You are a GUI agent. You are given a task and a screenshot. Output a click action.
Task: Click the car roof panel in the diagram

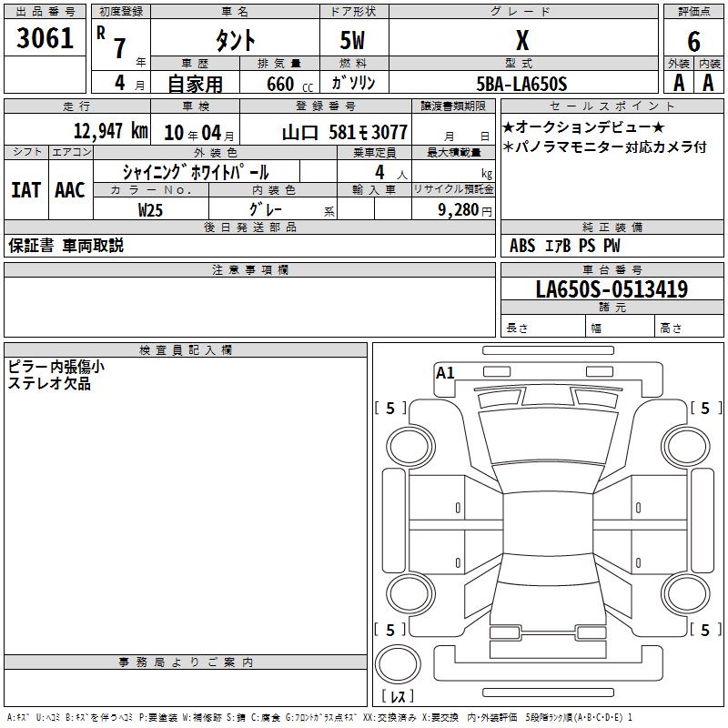548,523
